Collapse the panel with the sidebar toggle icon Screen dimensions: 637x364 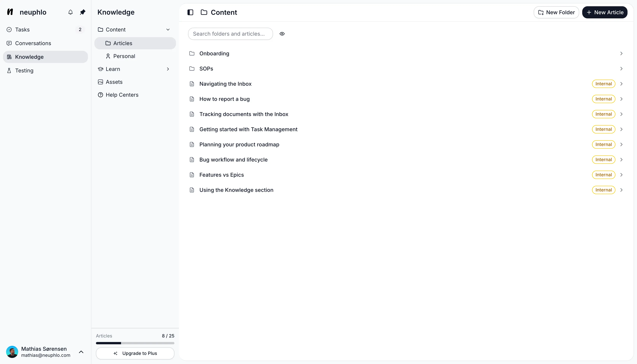pos(190,12)
